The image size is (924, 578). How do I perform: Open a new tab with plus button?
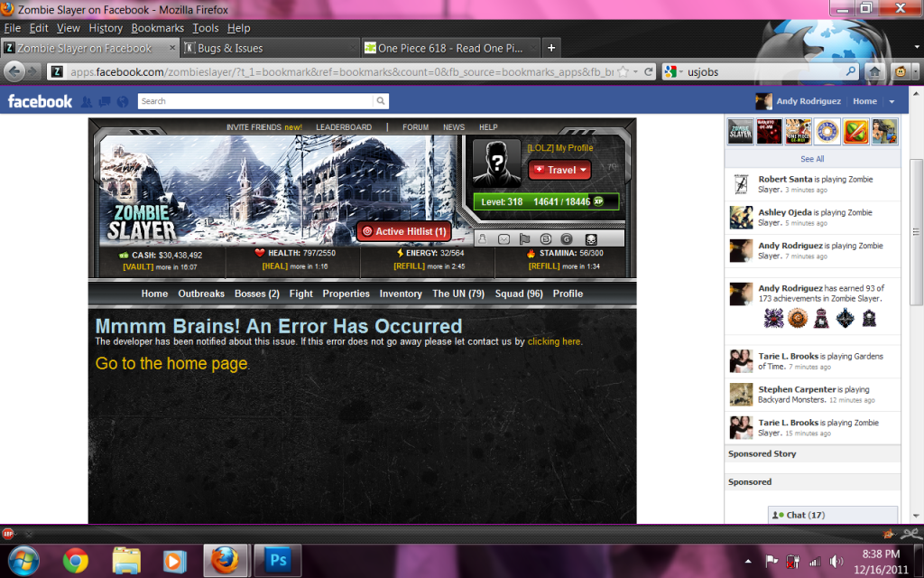pos(551,48)
